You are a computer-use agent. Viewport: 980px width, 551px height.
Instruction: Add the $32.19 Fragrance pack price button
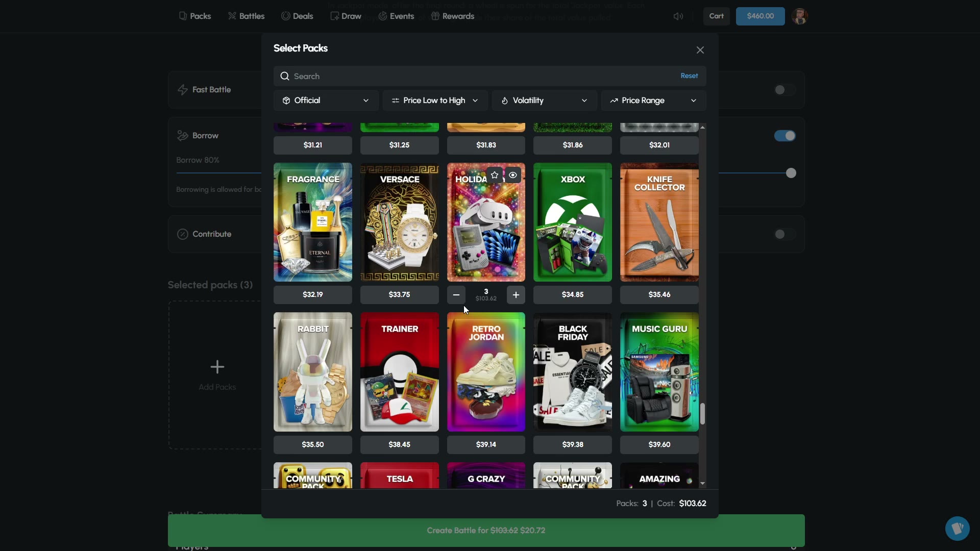coord(313,295)
